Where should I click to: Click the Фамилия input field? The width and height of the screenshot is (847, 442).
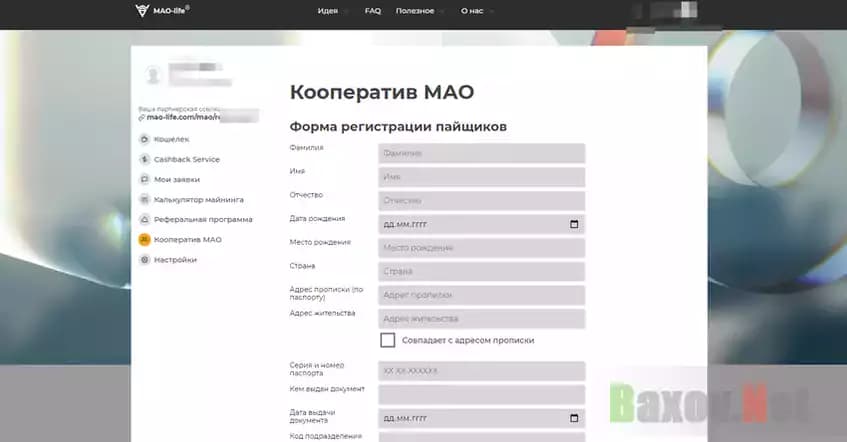point(482,153)
